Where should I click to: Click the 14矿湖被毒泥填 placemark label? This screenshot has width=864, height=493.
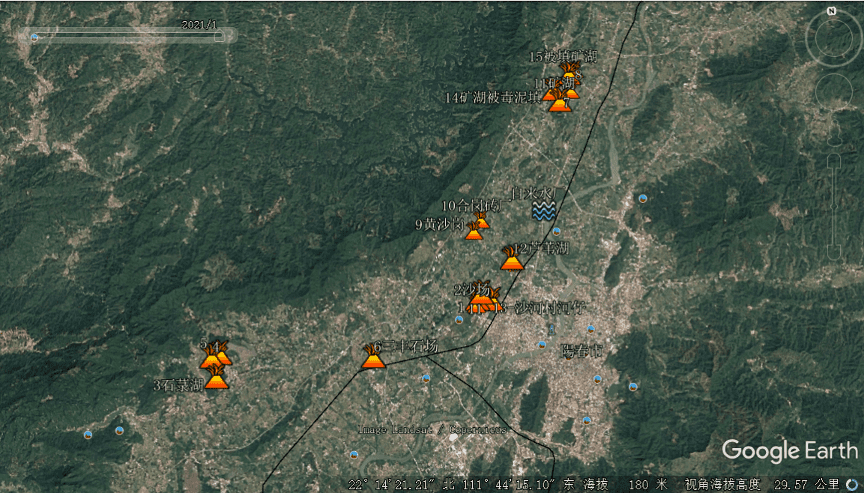[x=492, y=98]
